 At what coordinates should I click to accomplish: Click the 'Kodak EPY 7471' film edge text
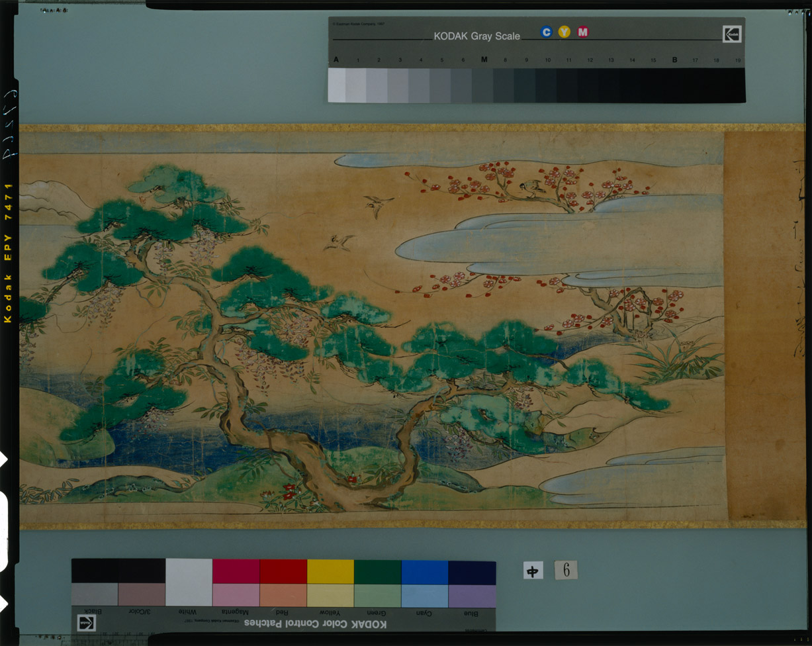(x=9, y=254)
